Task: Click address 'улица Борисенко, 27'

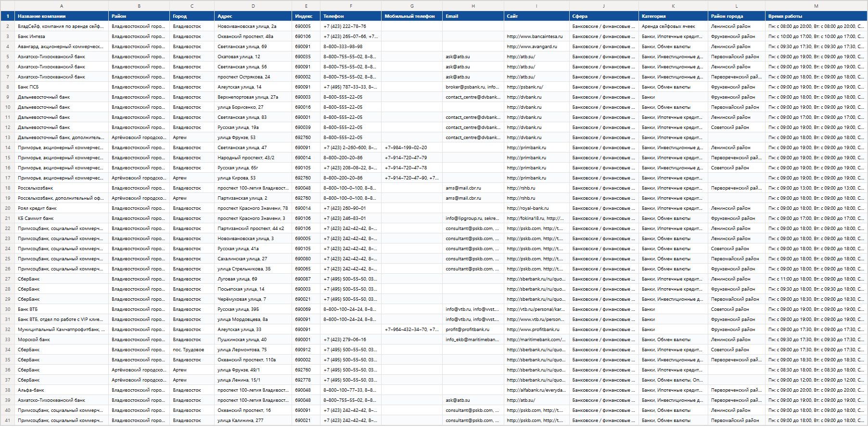Action: coord(253,107)
